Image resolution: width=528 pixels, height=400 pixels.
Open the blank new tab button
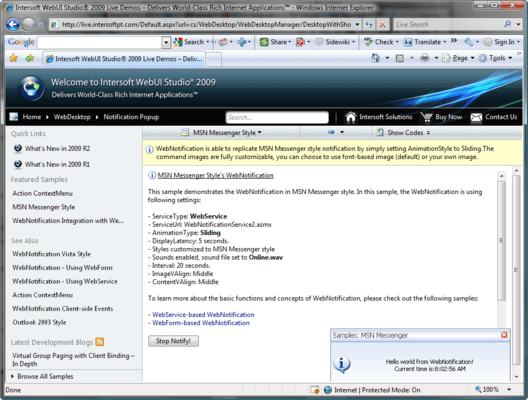coord(213,59)
